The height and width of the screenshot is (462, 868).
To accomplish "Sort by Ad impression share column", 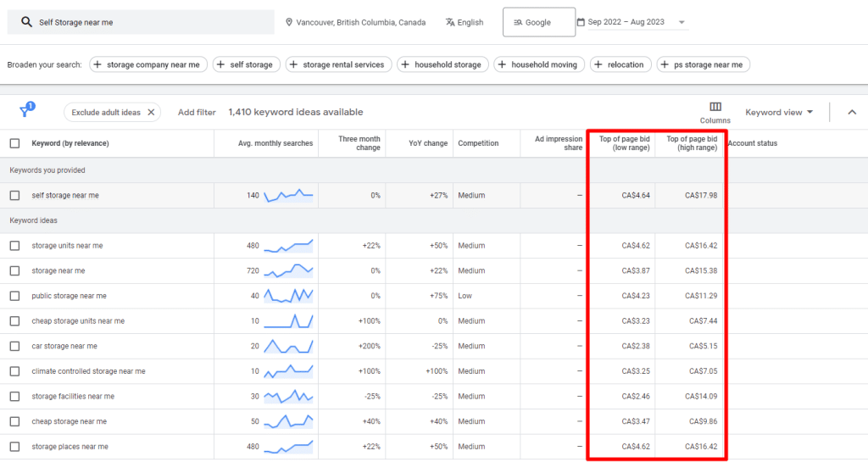I will pyautogui.click(x=559, y=143).
